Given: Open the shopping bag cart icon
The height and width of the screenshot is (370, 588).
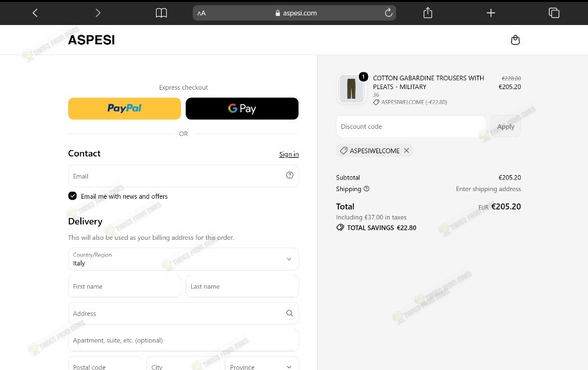Looking at the screenshot, I should click(x=515, y=40).
